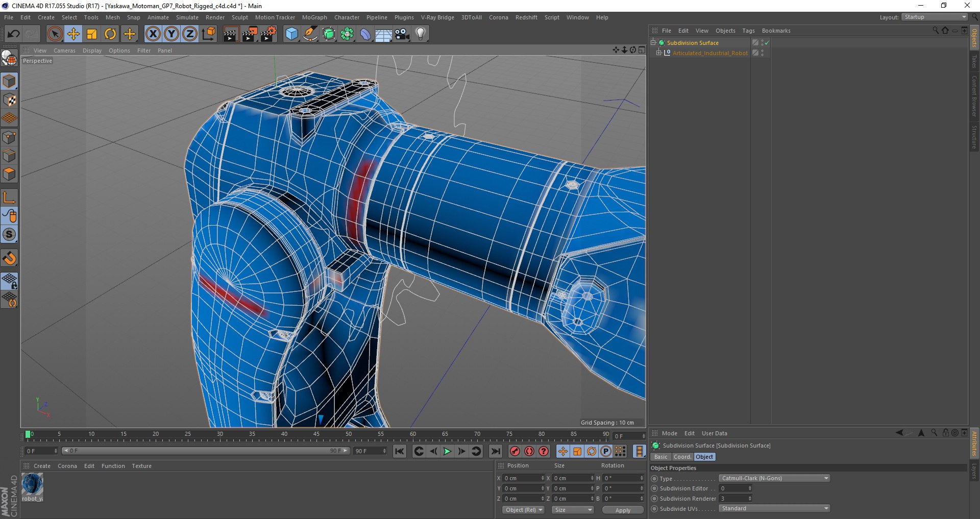Go to end of animation
Screen dimensions: 980x519
point(495,451)
